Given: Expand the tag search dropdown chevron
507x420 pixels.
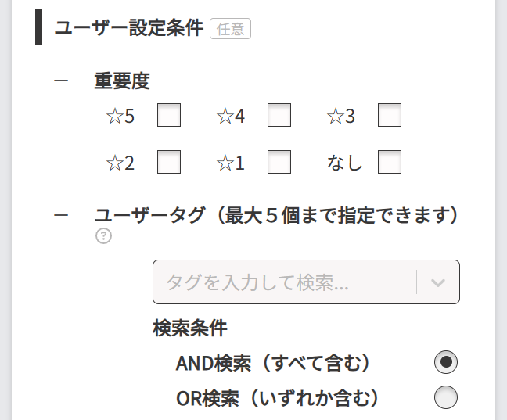Looking at the screenshot, I should pos(438,282).
